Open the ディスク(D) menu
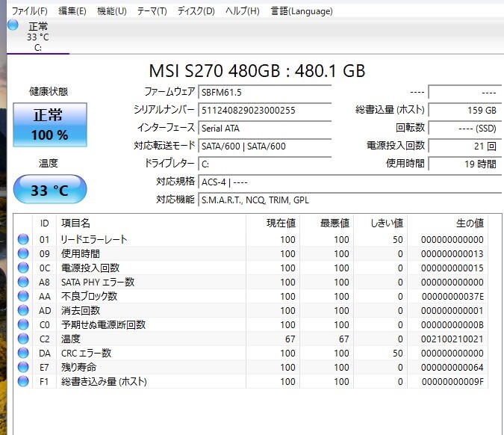 [196, 11]
